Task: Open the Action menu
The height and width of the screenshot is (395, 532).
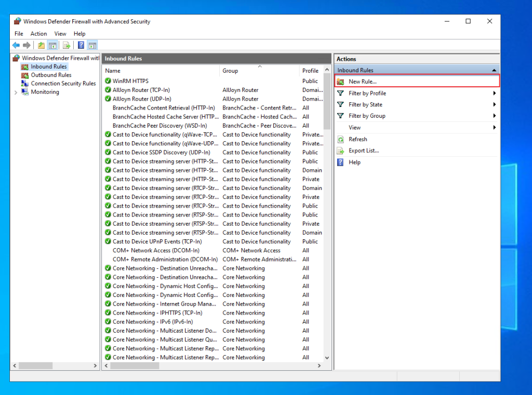Action: 38,33
